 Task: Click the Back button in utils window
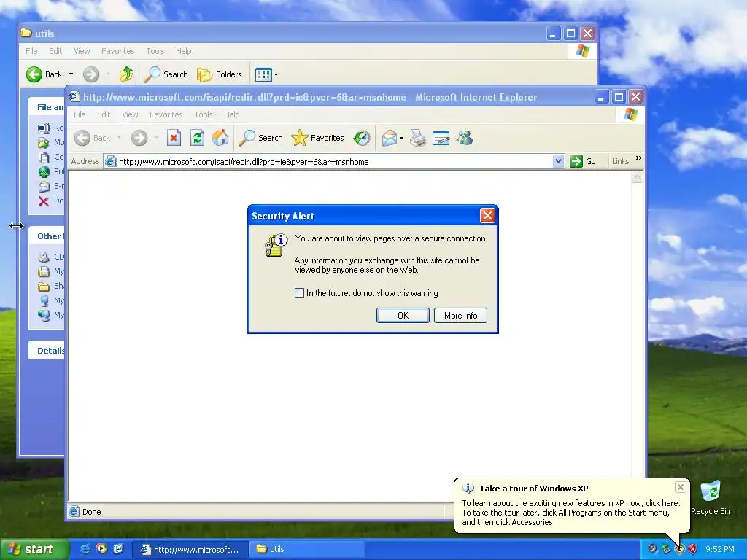pos(44,74)
